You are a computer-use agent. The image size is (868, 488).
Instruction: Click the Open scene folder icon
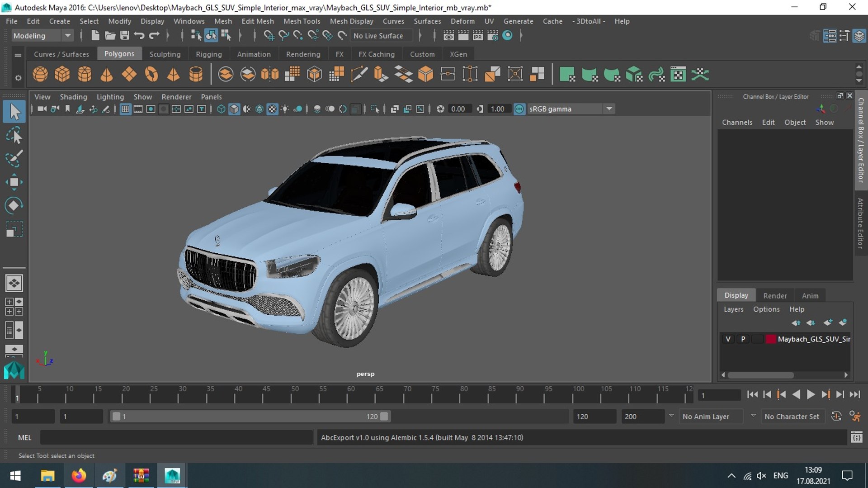(110, 35)
